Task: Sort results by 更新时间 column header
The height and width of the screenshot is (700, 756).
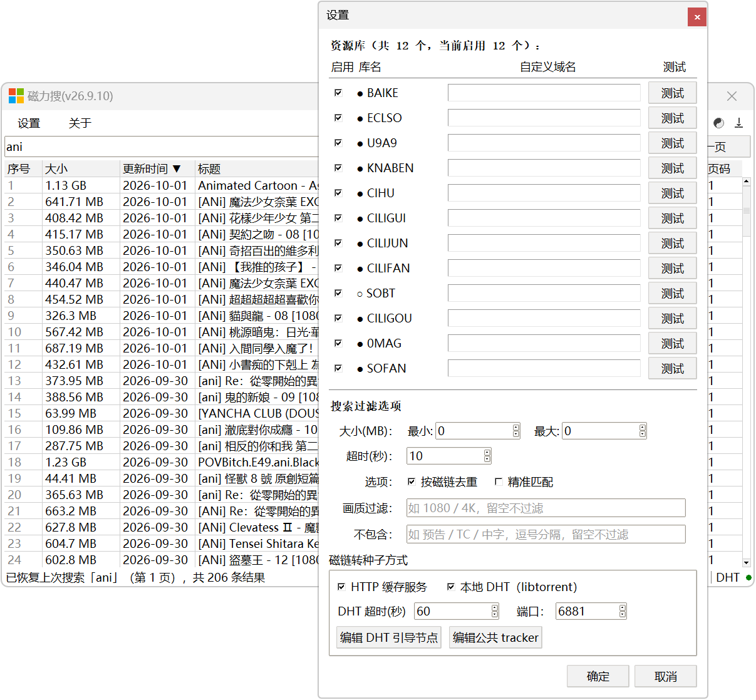Action: pos(157,169)
